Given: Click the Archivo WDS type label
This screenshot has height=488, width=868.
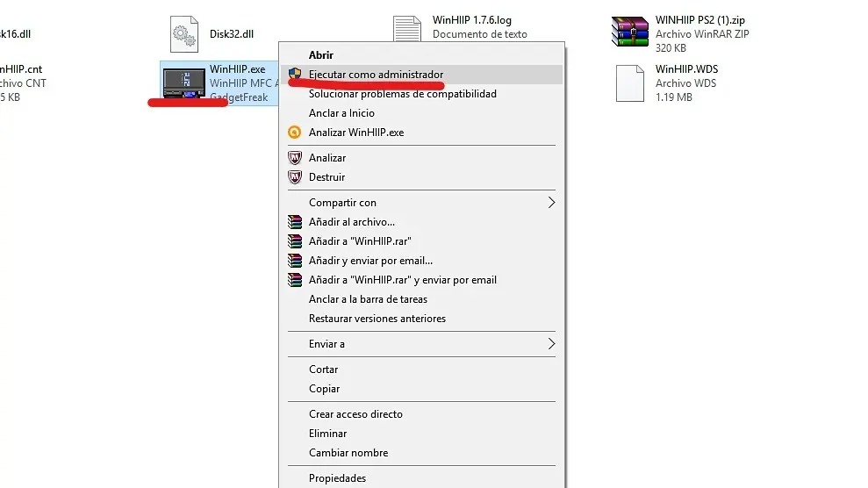Looking at the screenshot, I should click(685, 83).
